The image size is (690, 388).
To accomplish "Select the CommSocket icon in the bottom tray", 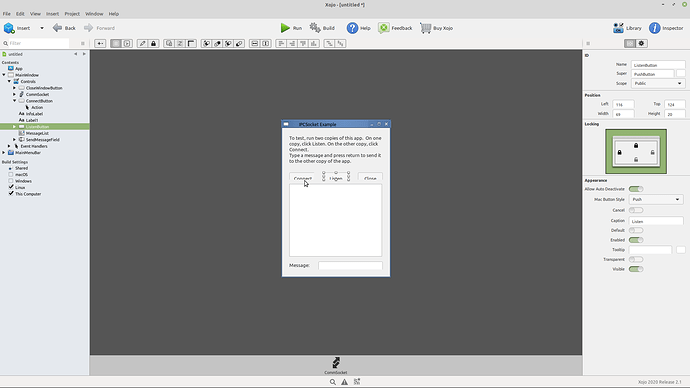I will click(336, 362).
